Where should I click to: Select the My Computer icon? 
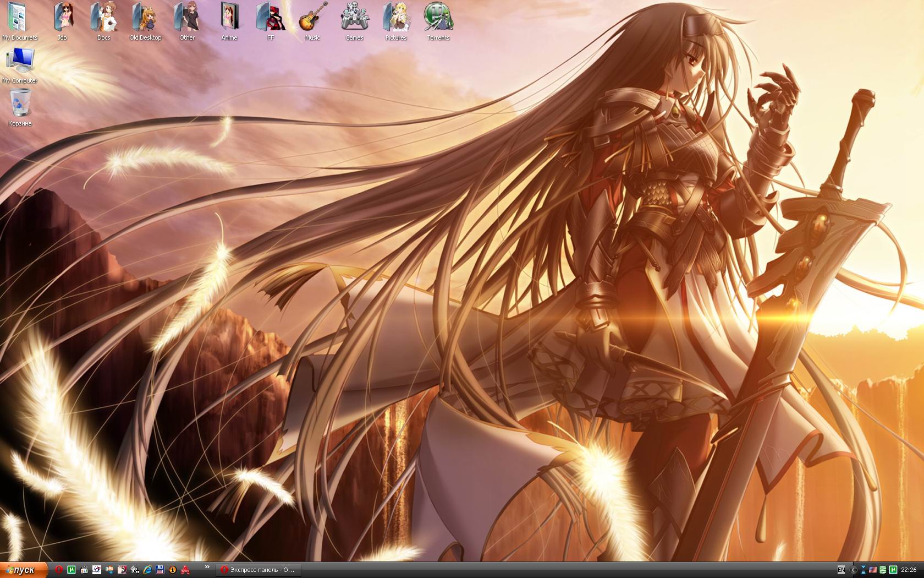point(20,65)
